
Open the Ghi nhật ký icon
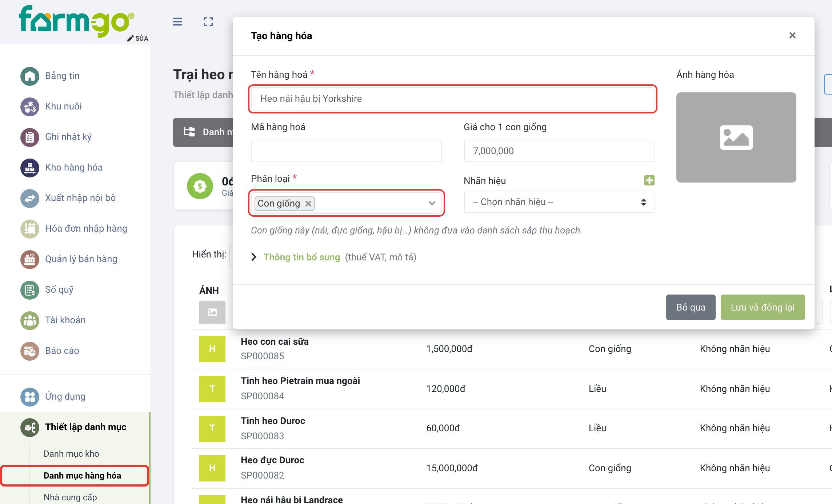[x=30, y=137]
